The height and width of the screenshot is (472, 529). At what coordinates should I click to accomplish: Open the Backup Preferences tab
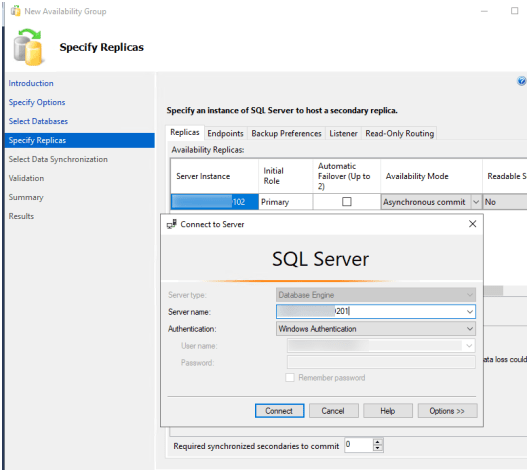(286, 134)
